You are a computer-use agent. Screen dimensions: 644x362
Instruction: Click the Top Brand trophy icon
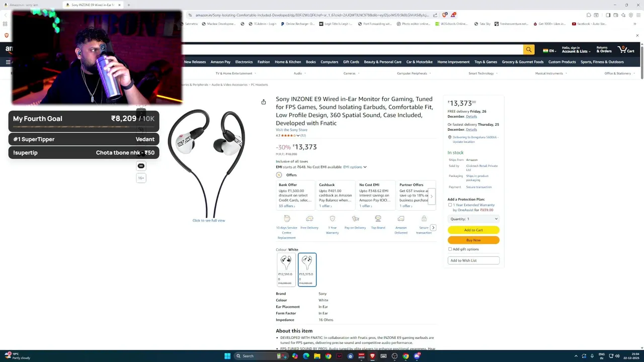[378, 219]
